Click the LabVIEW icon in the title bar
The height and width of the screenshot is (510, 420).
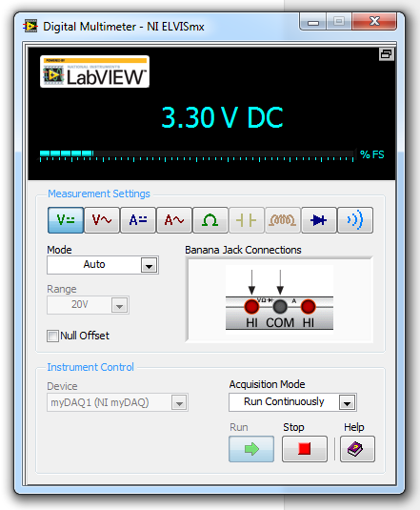click(30, 26)
